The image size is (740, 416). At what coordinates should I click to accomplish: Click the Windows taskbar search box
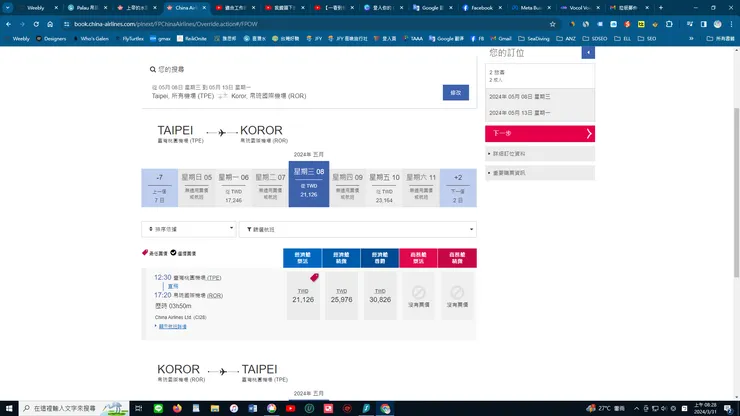point(74,408)
